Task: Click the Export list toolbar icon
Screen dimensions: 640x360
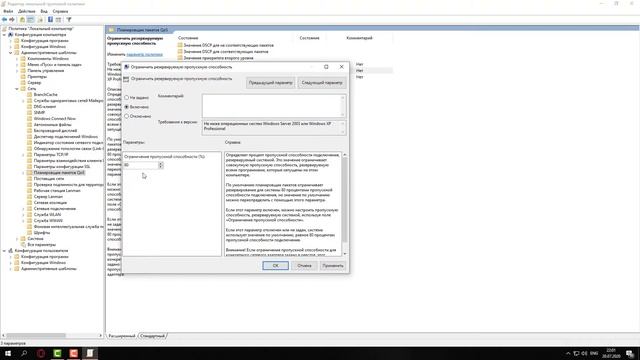Action: [x=40, y=20]
